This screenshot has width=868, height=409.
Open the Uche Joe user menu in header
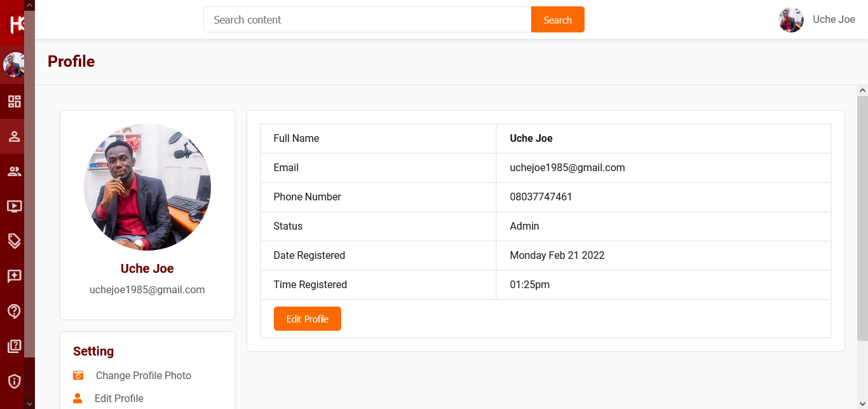(817, 20)
